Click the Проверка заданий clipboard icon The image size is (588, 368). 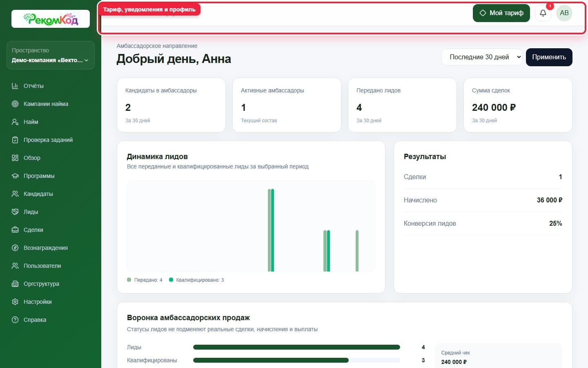[15, 140]
